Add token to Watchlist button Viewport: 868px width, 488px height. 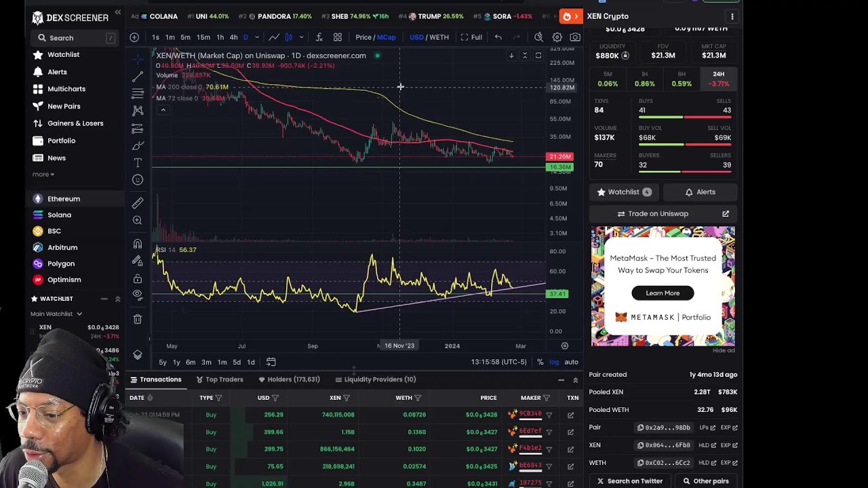[x=624, y=192]
